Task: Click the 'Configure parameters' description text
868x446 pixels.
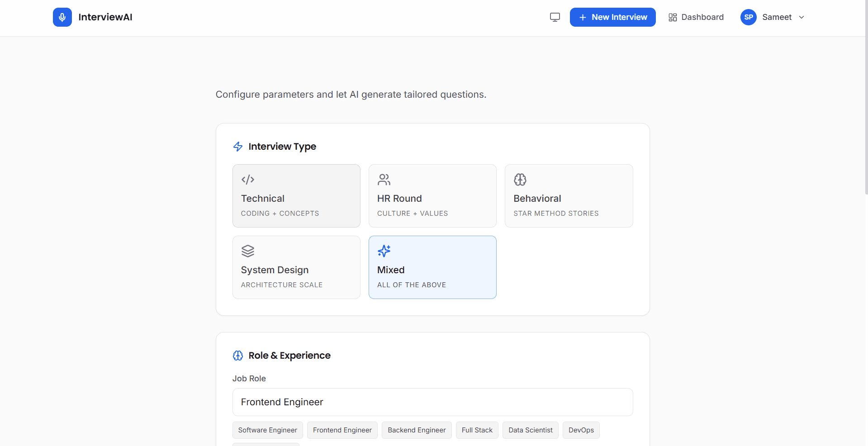Action: pos(351,95)
